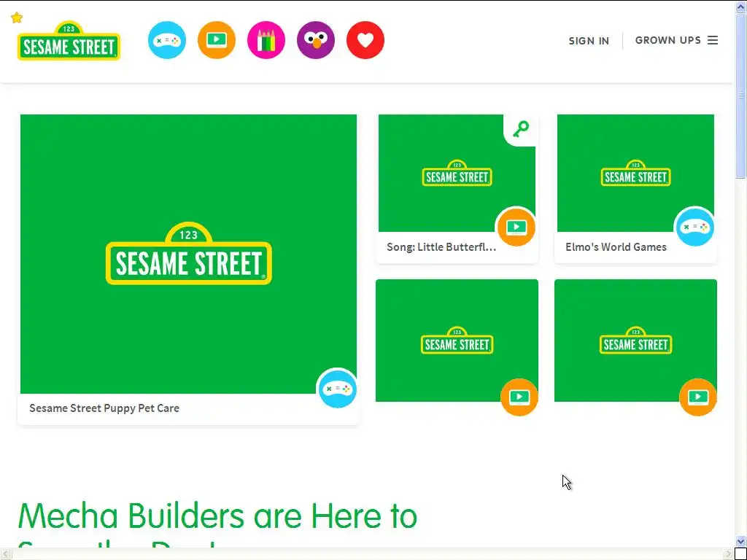Click the vertical scrollbar down arrow
The height and width of the screenshot is (560, 747).
pos(741,542)
